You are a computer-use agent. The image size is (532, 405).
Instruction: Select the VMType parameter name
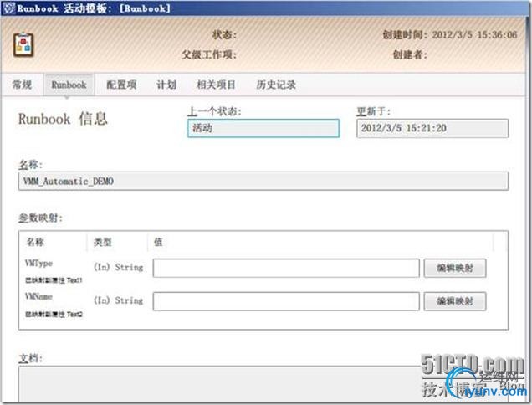click(x=38, y=263)
